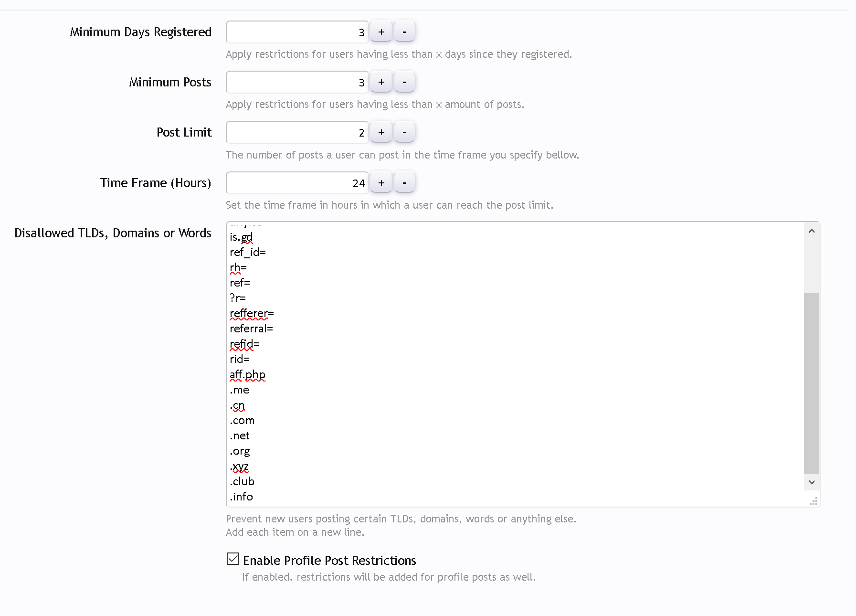Increase Time Frame (Hours) with plus
This screenshot has width=856, height=616.
[381, 183]
